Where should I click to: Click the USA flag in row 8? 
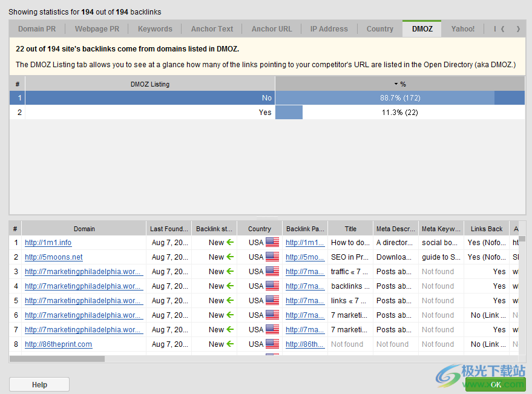272,344
